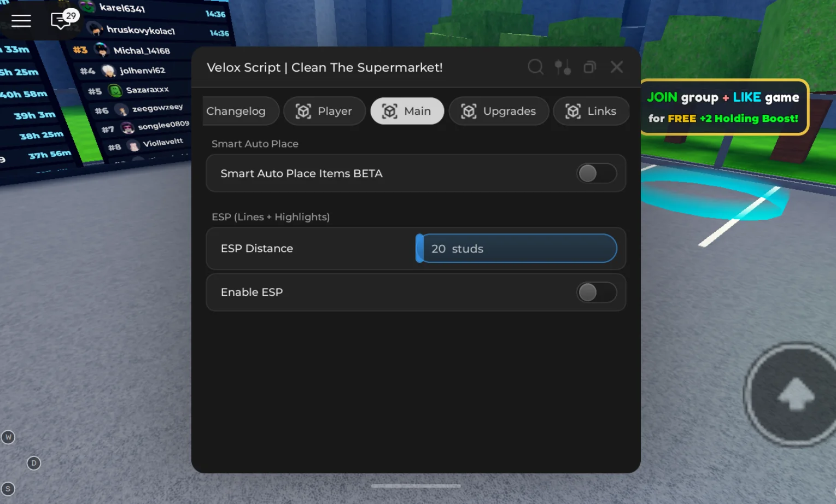Click the Smart Auto Place section label

[255, 144]
